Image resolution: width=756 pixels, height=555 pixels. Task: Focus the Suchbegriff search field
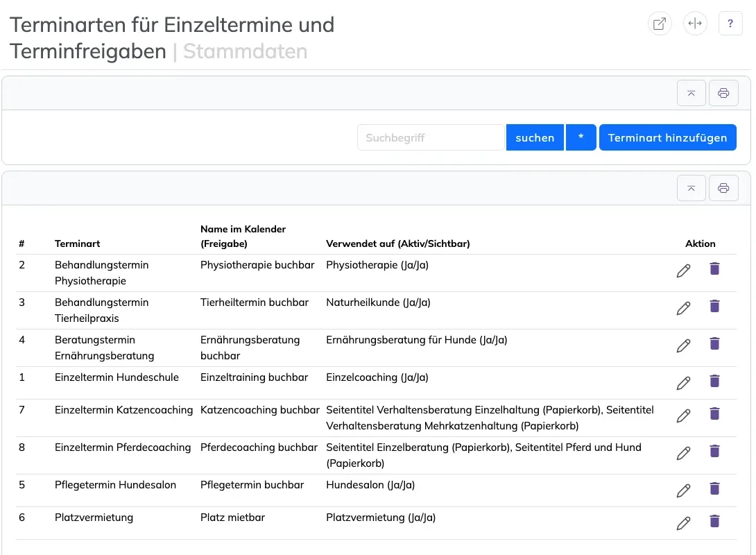[x=431, y=137]
